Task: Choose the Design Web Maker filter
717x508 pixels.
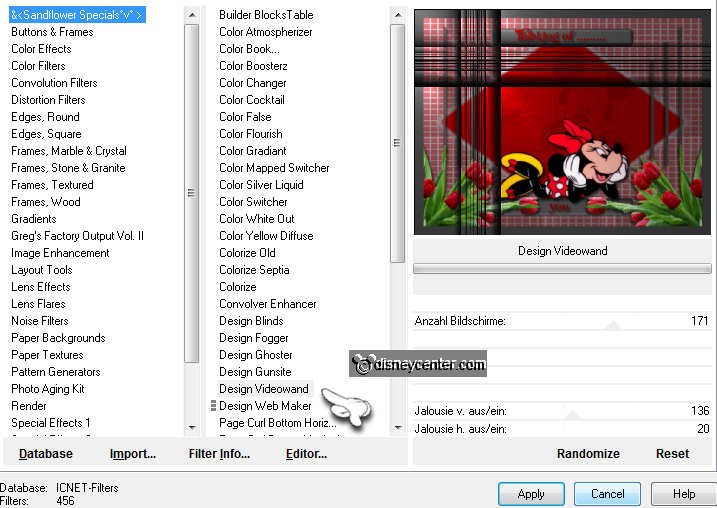Action: [265, 406]
